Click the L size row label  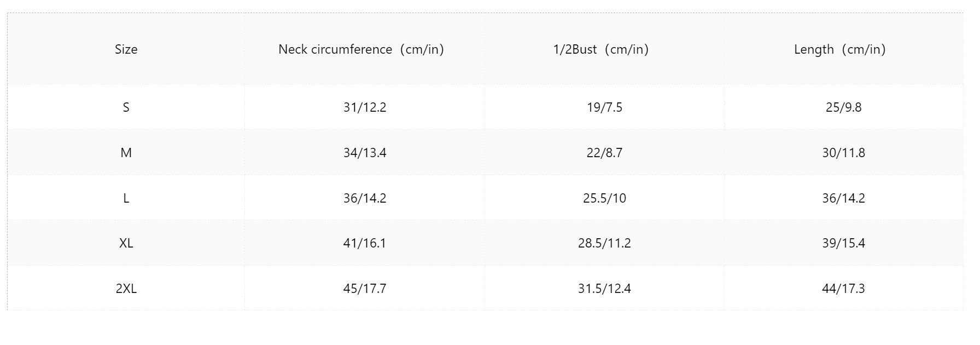pos(126,198)
